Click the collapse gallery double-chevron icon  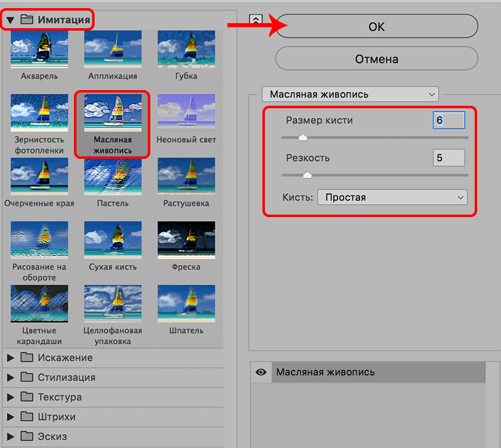pyautogui.click(x=256, y=20)
